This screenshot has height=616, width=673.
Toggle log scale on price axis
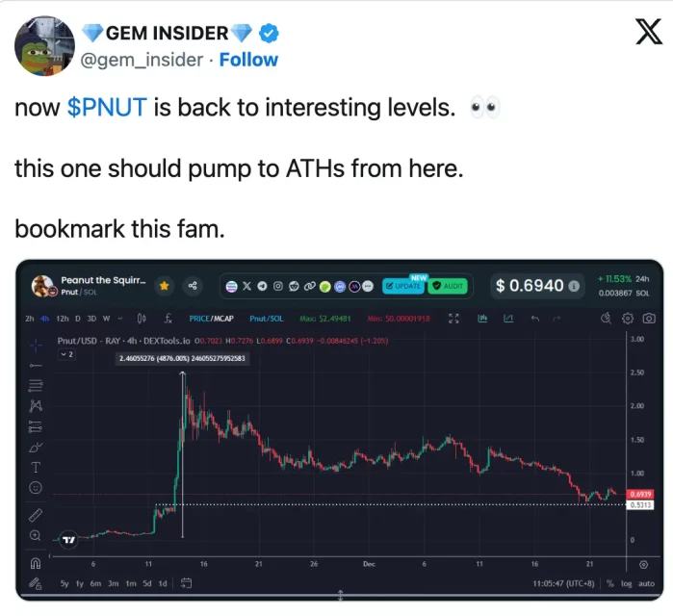click(x=627, y=583)
